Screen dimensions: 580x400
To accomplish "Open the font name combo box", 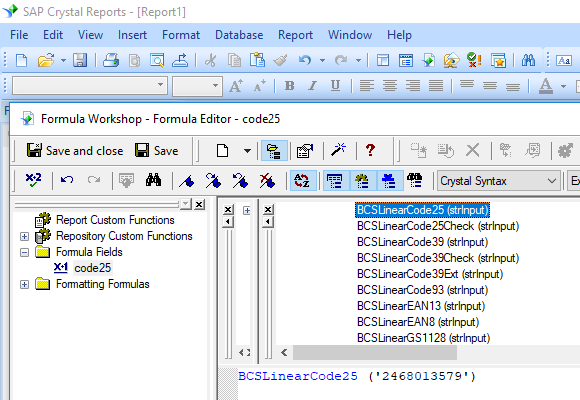I will click(x=90, y=86).
